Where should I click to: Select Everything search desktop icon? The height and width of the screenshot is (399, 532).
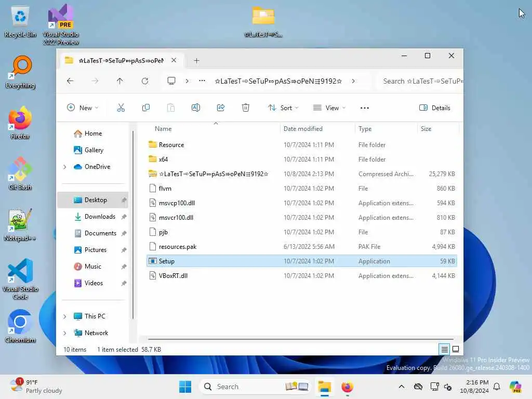[20, 72]
